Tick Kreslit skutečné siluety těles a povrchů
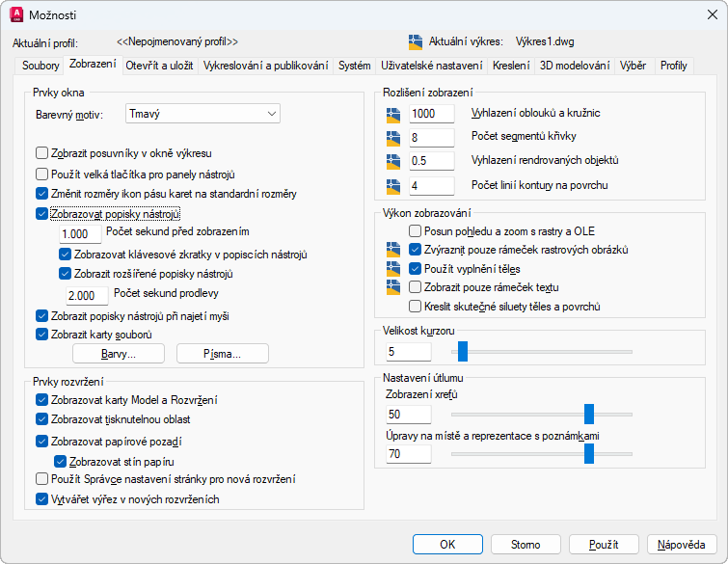This screenshot has width=728, height=564. click(x=415, y=307)
